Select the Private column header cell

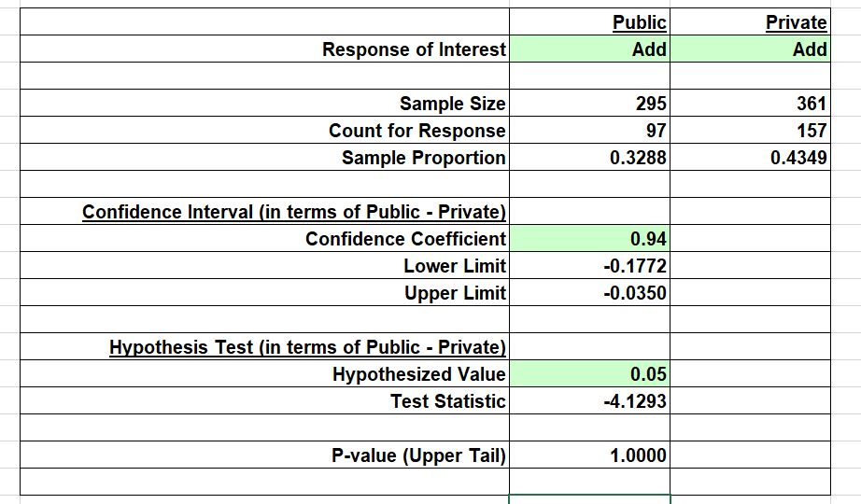coord(750,22)
